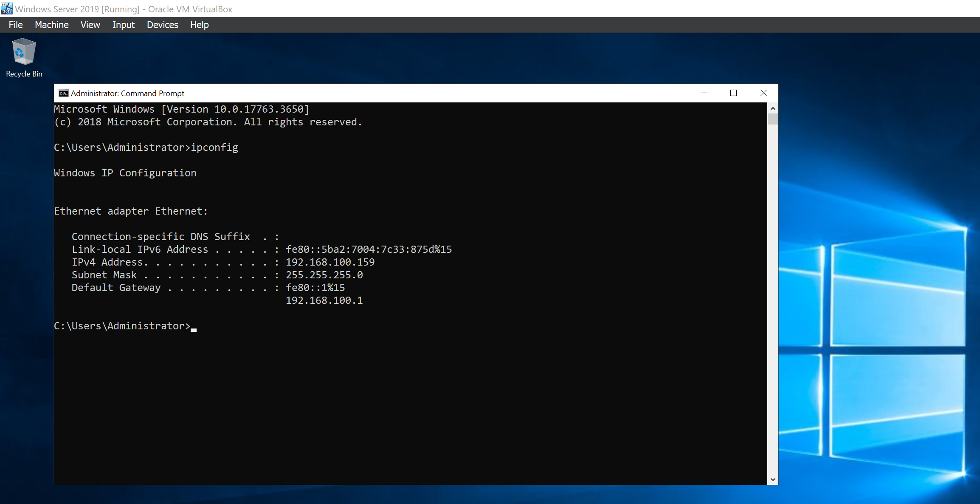
Task: Click the link-local IPv6 address value
Action: 369,249
